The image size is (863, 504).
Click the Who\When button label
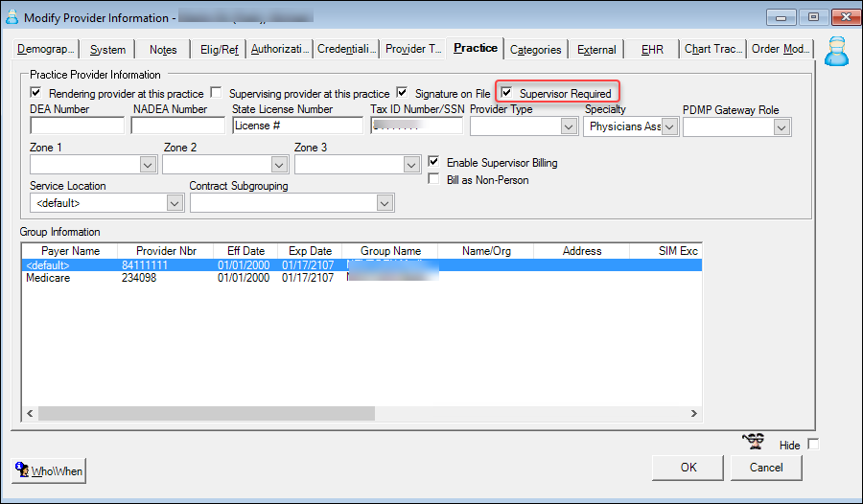(57, 471)
